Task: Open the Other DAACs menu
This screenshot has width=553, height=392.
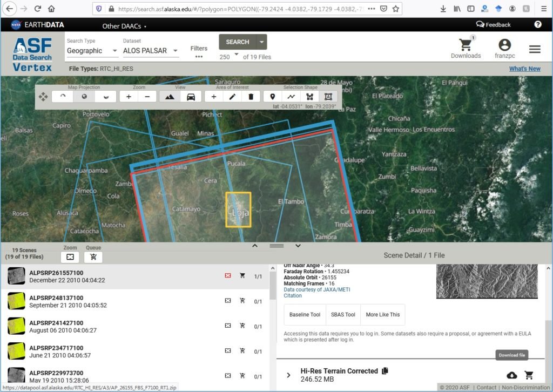Action: point(124,26)
